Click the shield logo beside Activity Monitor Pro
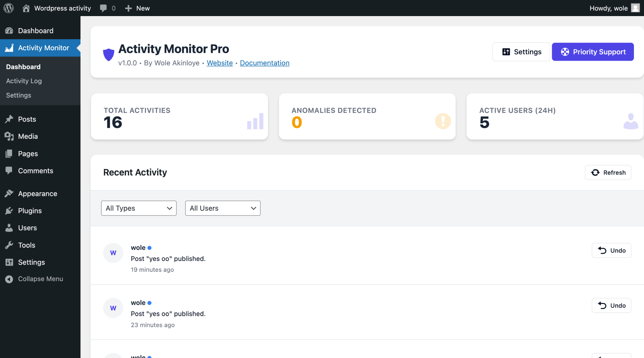 coord(108,54)
